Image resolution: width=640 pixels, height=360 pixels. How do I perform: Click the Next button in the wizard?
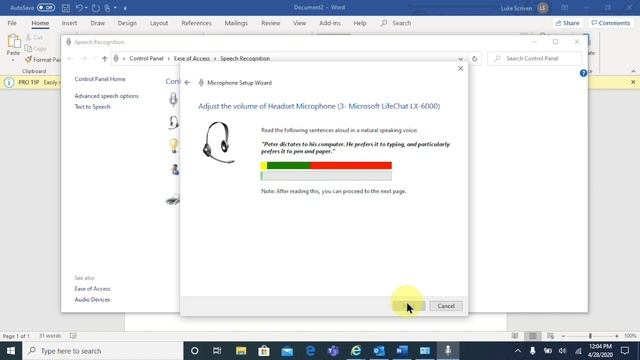click(x=409, y=306)
